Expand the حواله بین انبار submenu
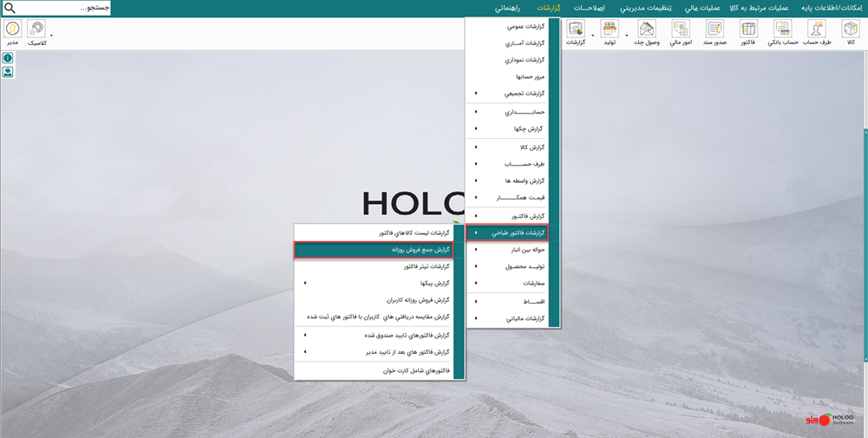The image size is (868, 438). tap(507, 250)
